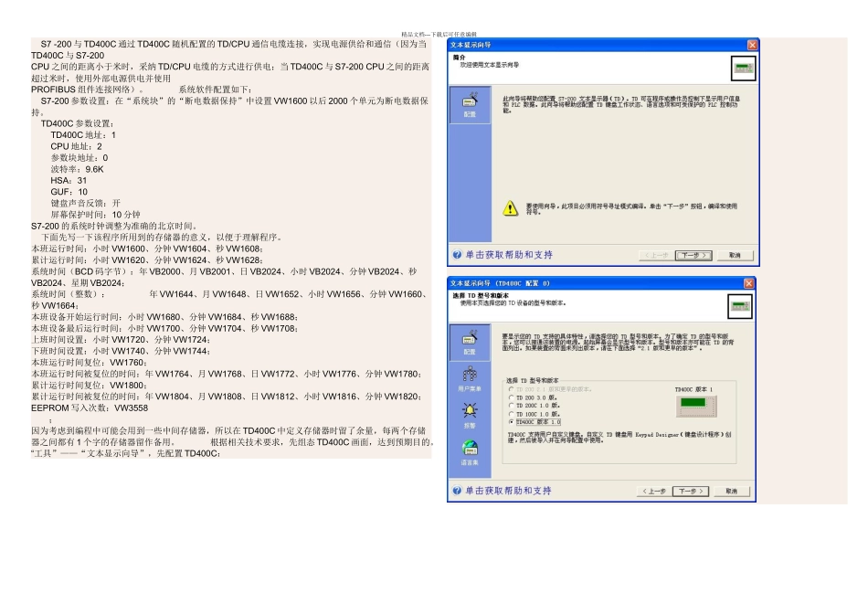Click the TD device icon at top-right of TD400C 配置 wizard
Image resolution: width=868 pixels, height=614 pixels.
tap(740, 306)
